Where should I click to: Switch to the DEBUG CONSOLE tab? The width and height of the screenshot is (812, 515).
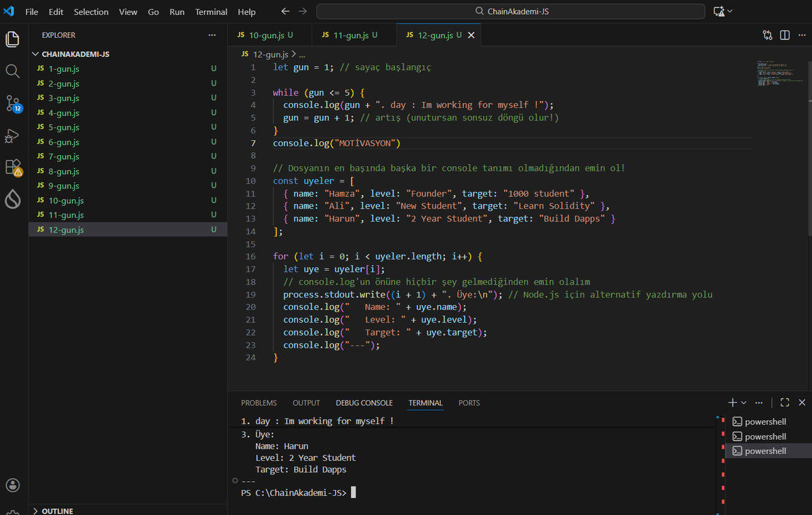tap(364, 403)
